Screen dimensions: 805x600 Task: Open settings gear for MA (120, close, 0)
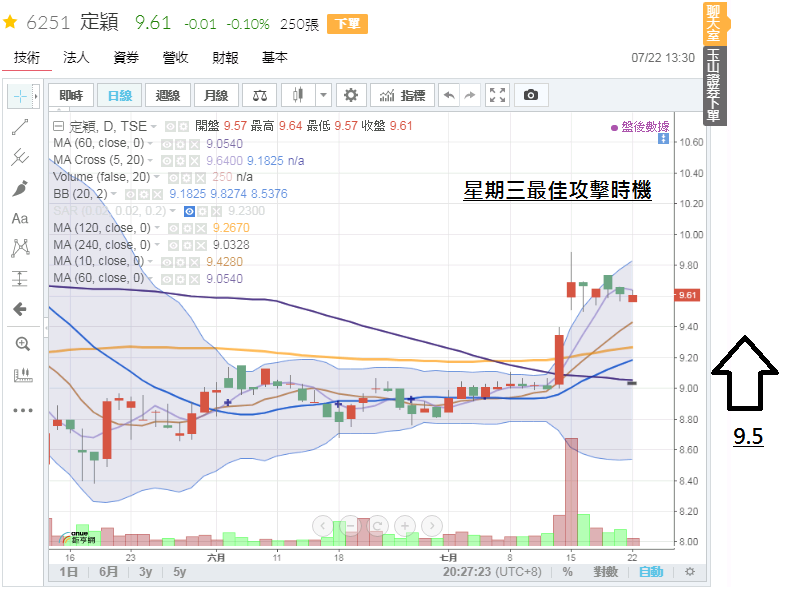[187, 228]
